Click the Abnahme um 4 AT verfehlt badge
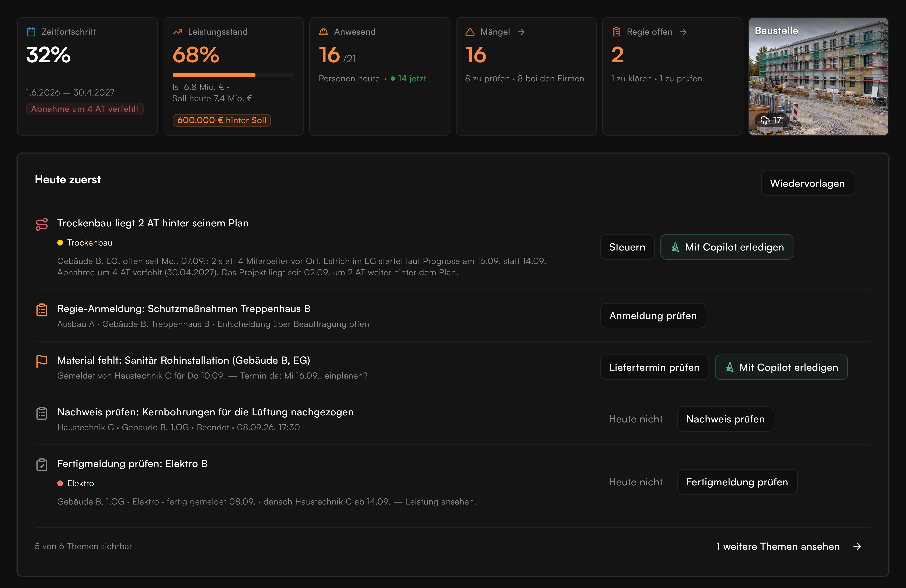This screenshot has height=588, width=906. pos(85,109)
